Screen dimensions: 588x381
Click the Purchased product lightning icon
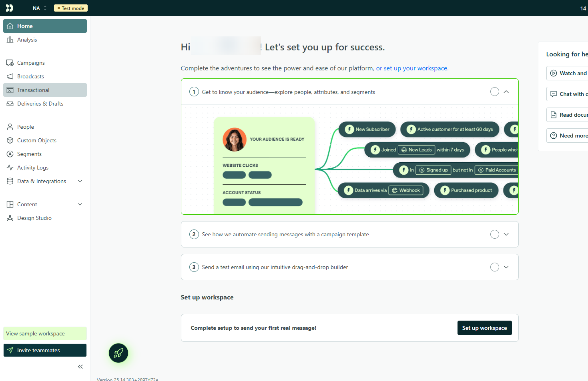tap(445, 190)
